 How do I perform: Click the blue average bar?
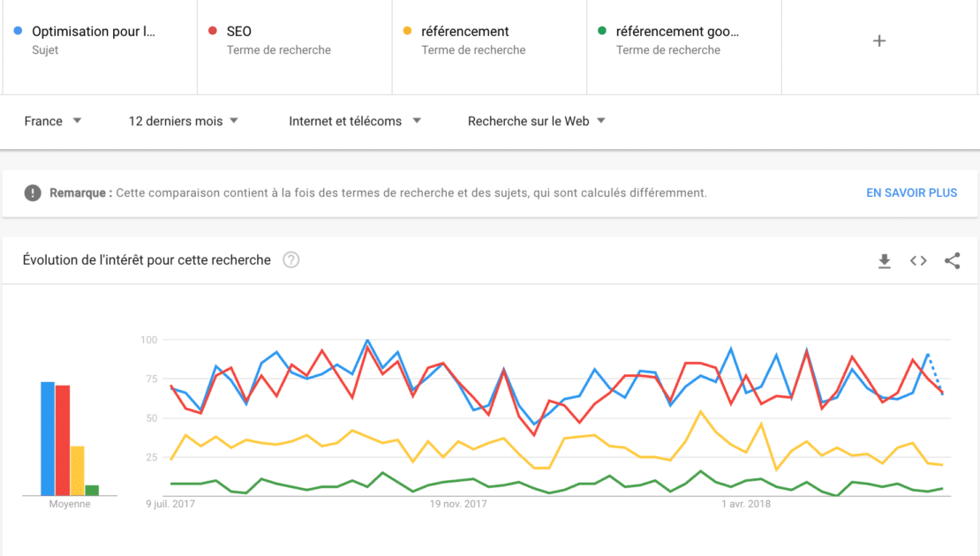coord(48,439)
